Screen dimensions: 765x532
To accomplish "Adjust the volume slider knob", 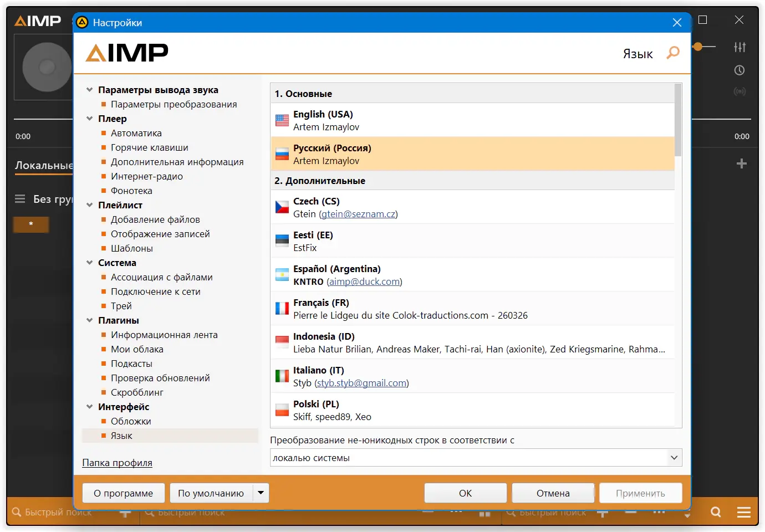I will (698, 47).
